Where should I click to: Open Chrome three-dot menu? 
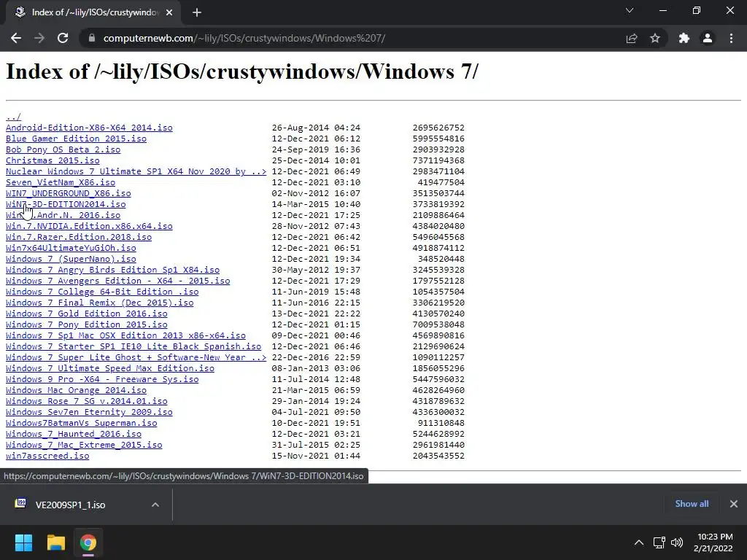(x=731, y=38)
